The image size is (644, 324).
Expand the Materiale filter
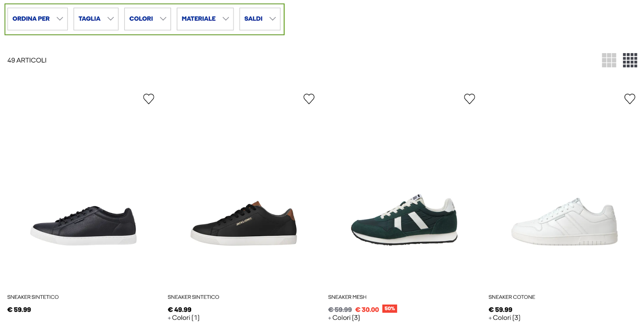[205, 19]
